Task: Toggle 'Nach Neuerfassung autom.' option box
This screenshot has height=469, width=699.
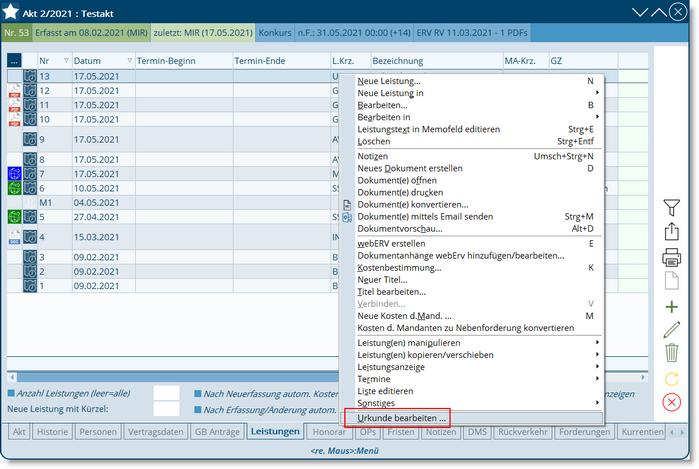Action: tap(198, 393)
